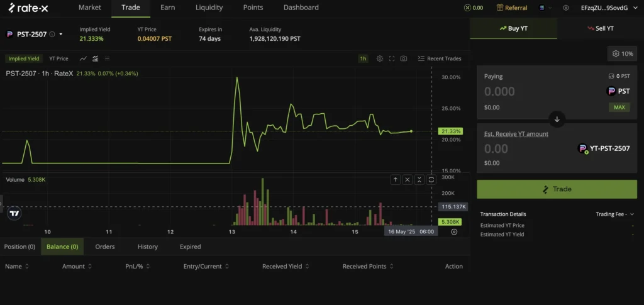Screen dimensions: 644x305
Task: Open the Expired tab
Action: coord(190,247)
